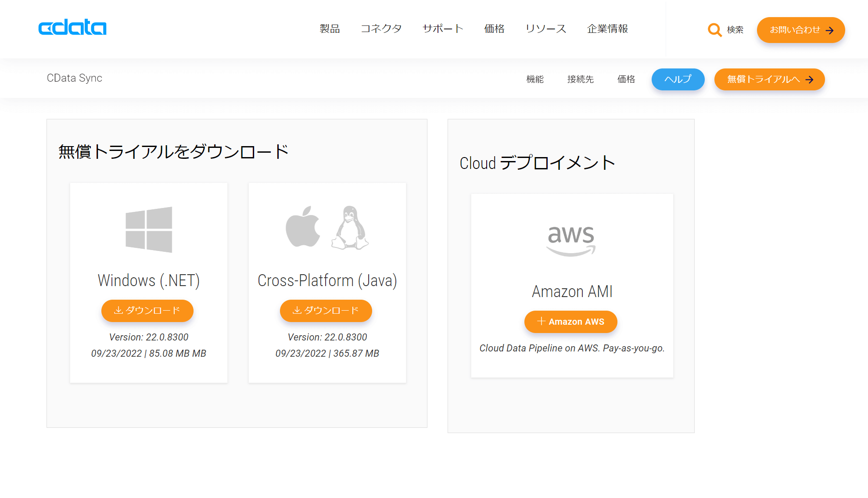
Task: Click arrow icon on お問い合わせ button
Action: [829, 30]
